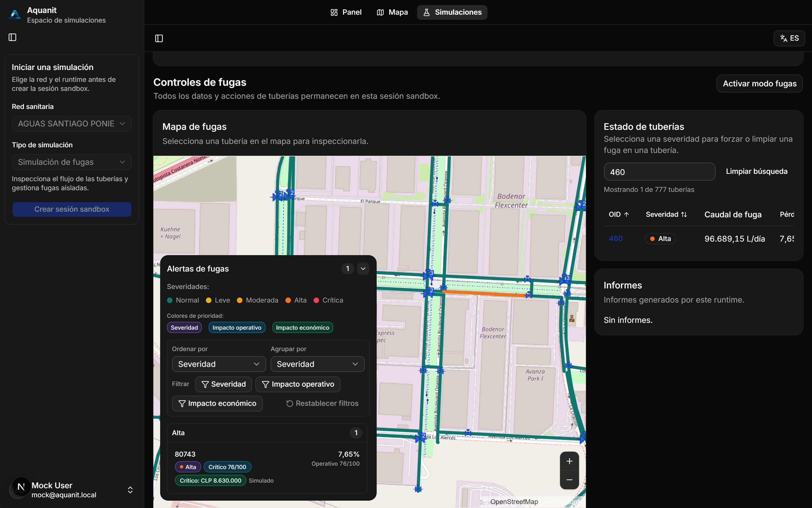Click the Simulaciones flask icon

[x=427, y=12]
